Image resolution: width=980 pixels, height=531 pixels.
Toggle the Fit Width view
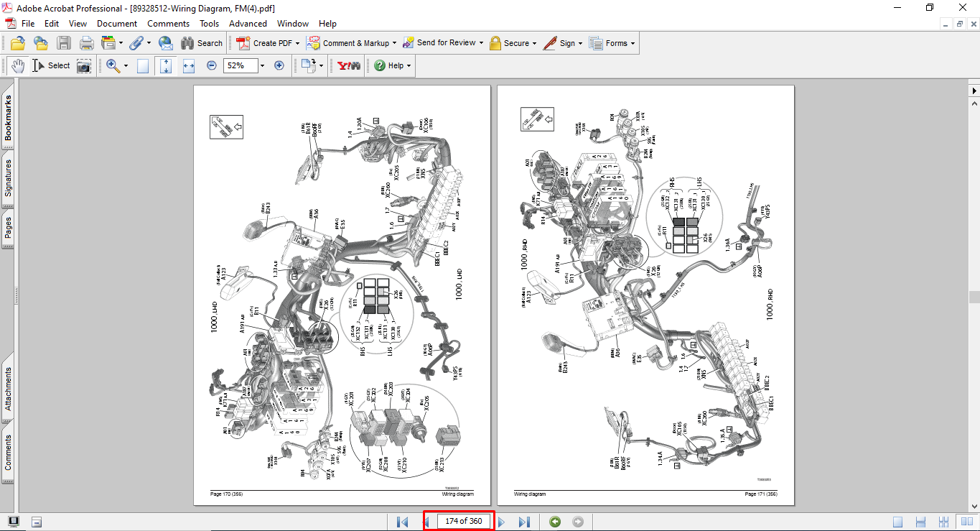point(189,66)
